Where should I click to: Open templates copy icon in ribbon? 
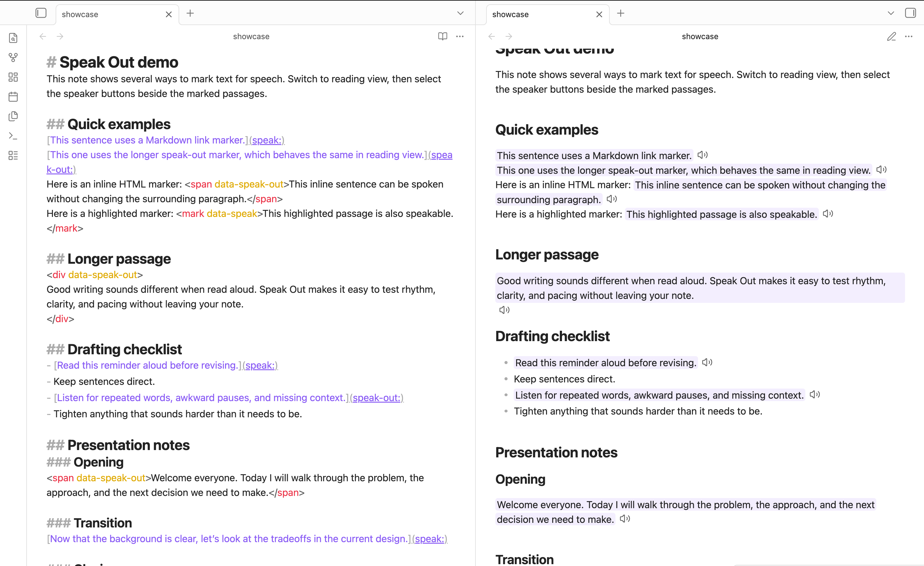pyautogui.click(x=13, y=116)
